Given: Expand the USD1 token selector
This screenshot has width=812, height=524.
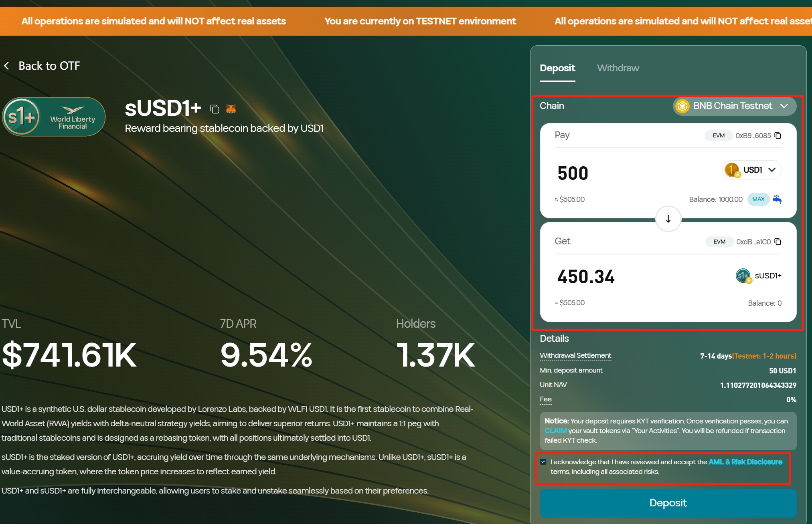Looking at the screenshot, I should (752, 170).
